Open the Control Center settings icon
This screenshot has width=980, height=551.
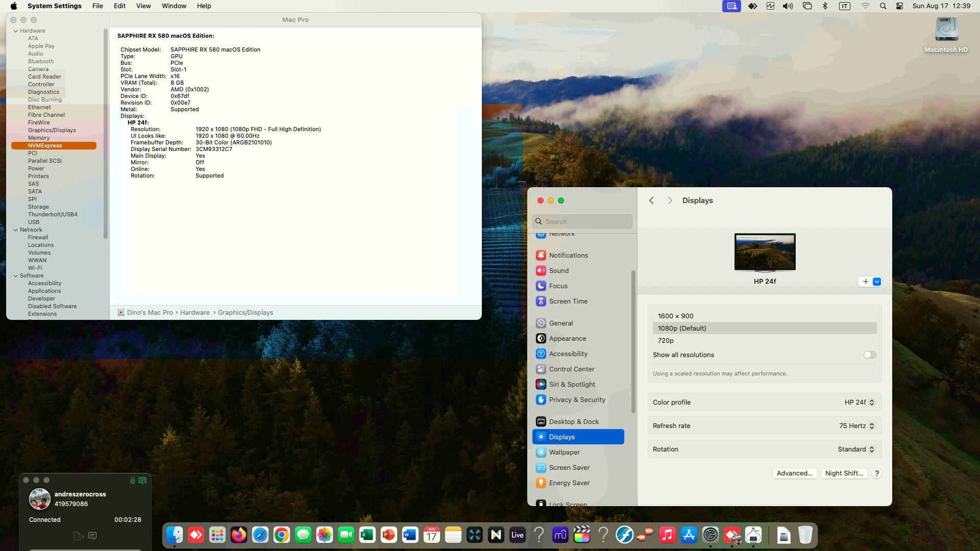pos(541,369)
